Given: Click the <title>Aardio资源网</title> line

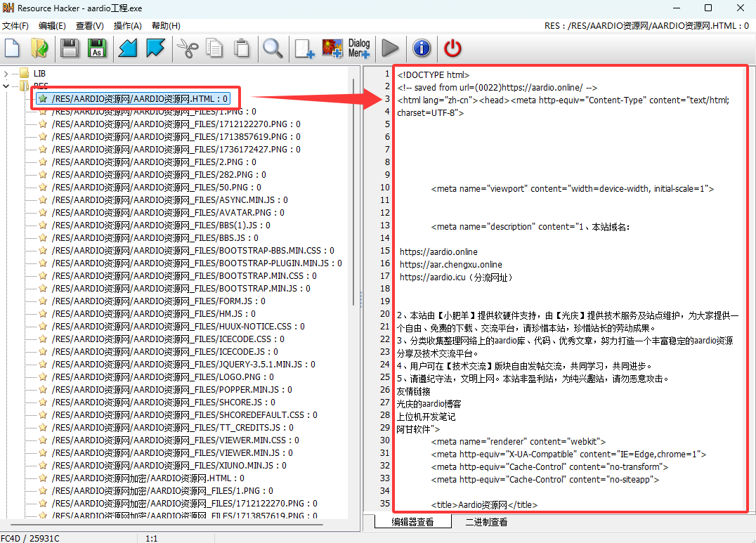Looking at the screenshot, I should click(x=484, y=504).
